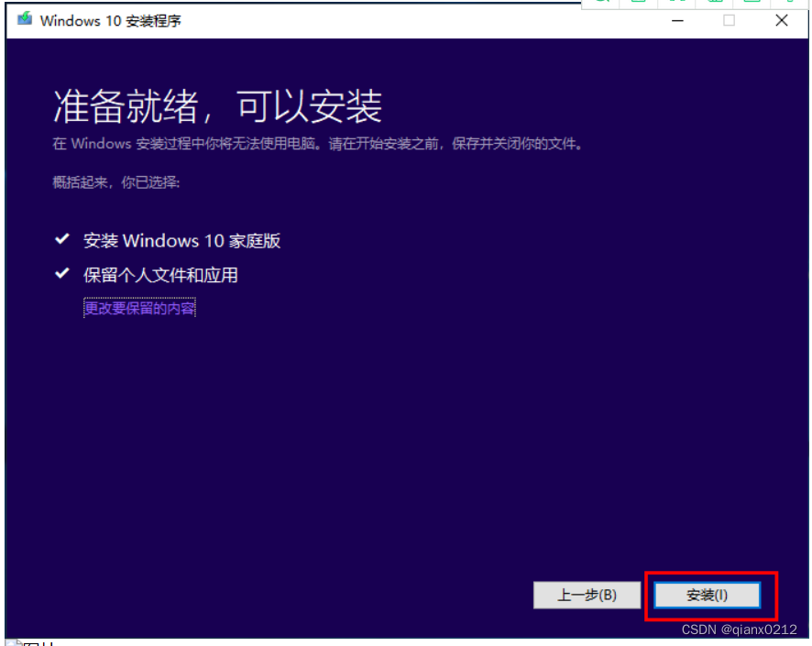Close the Windows 10 安装程序 window

pyautogui.click(x=782, y=20)
